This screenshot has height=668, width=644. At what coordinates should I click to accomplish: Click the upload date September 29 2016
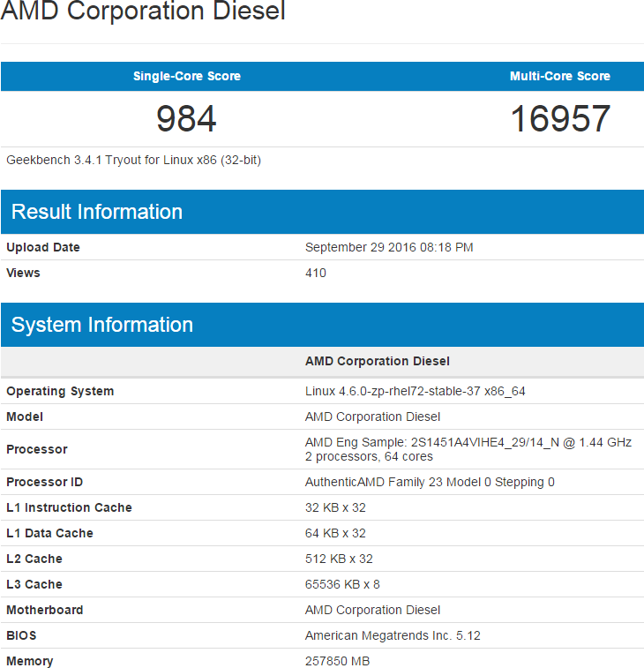[x=389, y=247]
